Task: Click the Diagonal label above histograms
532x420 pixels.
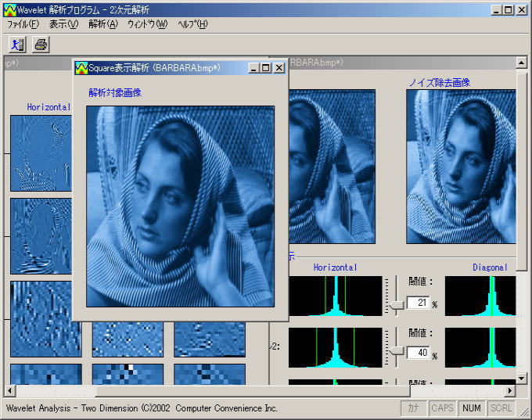Action: click(490, 267)
